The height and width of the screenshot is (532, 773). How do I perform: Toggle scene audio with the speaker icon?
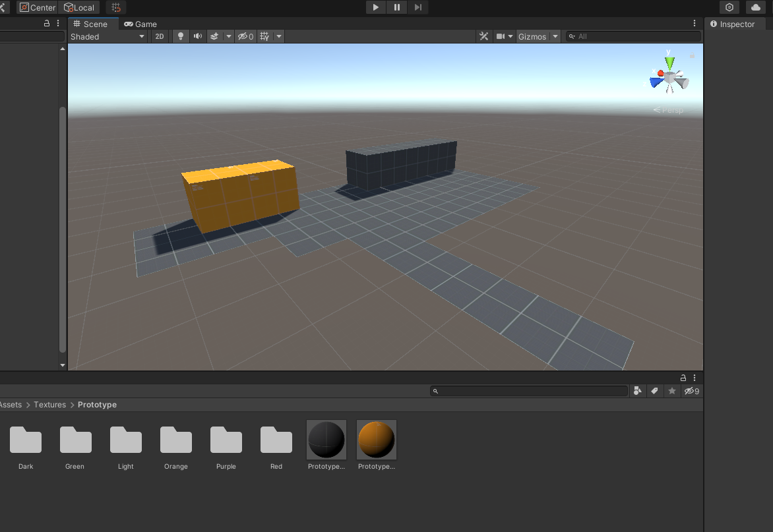[198, 36]
